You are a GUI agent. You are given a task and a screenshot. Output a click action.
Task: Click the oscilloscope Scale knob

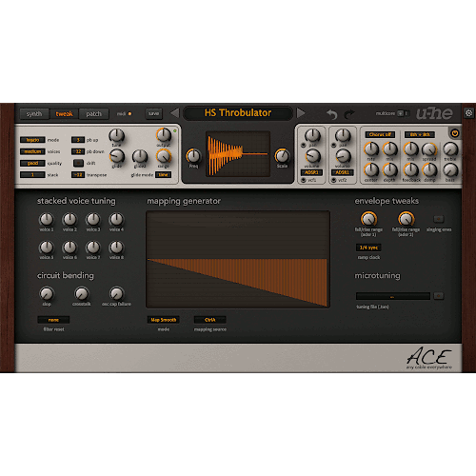coord(282,156)
